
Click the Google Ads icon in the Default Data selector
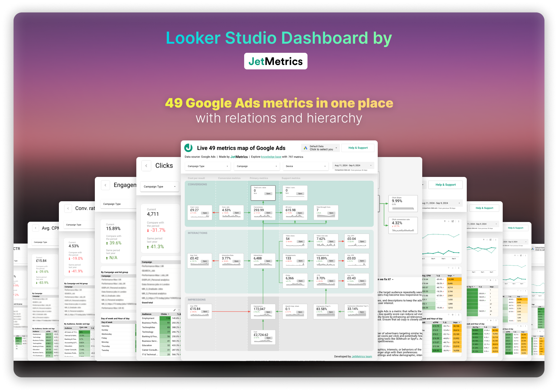(306, 148)
